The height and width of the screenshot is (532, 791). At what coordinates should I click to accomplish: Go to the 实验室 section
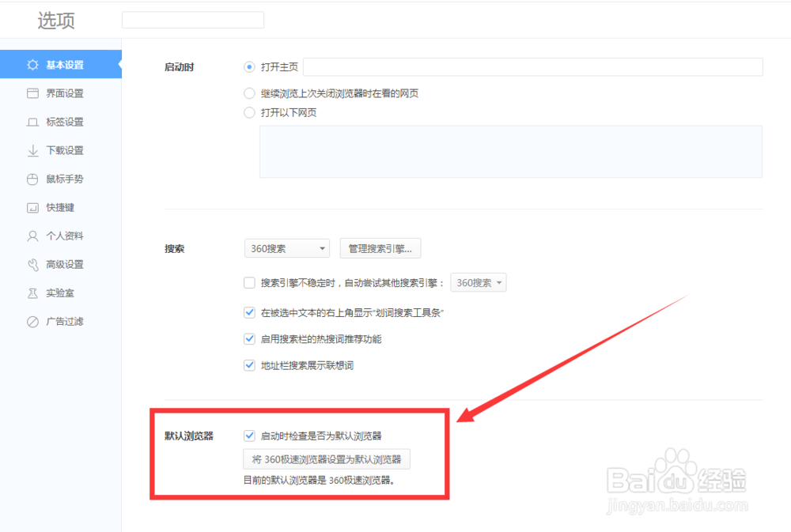point(61,293)
